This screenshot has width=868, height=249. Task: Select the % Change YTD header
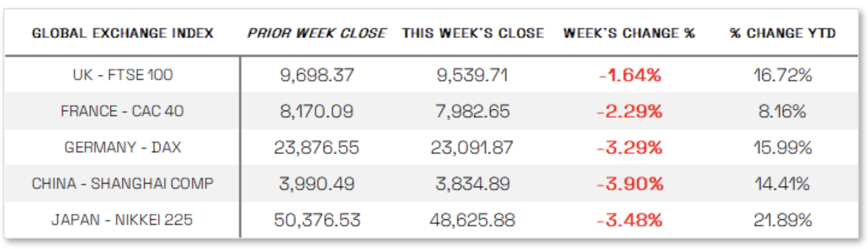[x=782, y=33]
